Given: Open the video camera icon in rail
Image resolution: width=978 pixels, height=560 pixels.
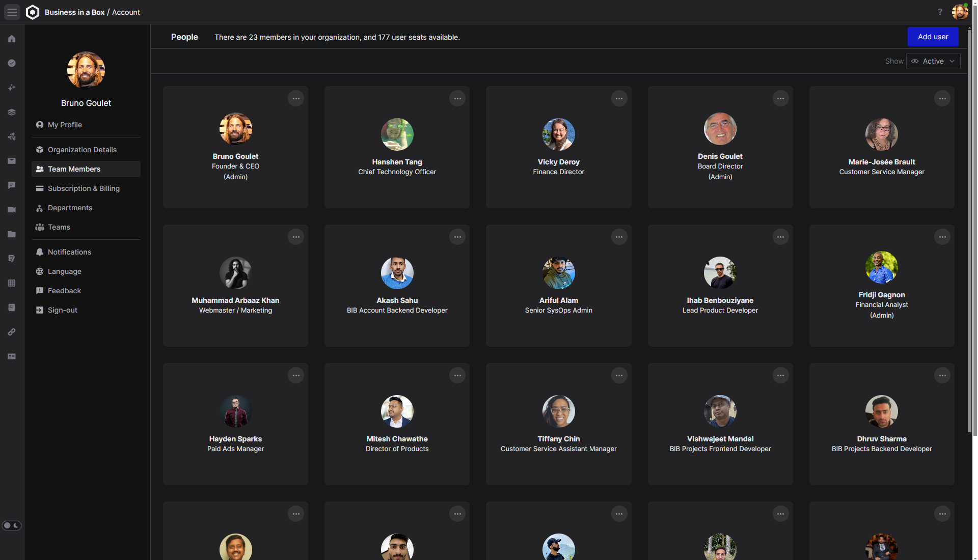Looking at the screenshot, I should coord(12,210).
